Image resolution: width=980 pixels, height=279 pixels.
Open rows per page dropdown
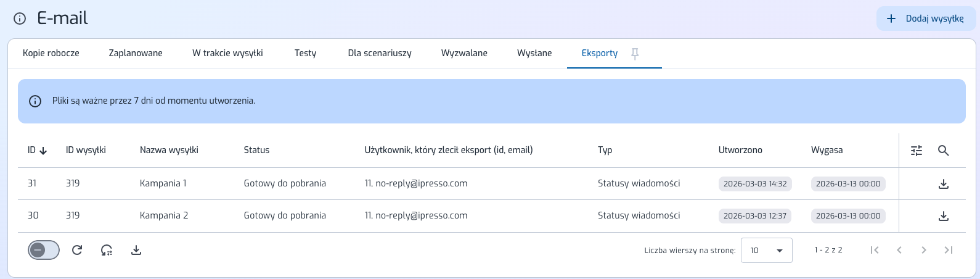point(766,250)
